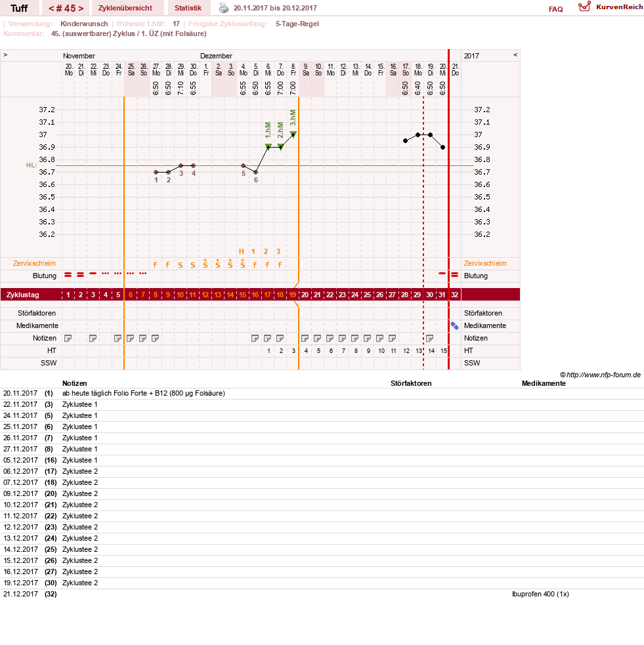Go to next cycle with right angle bracket
644x645 pixels.
(x=81, y=9)
